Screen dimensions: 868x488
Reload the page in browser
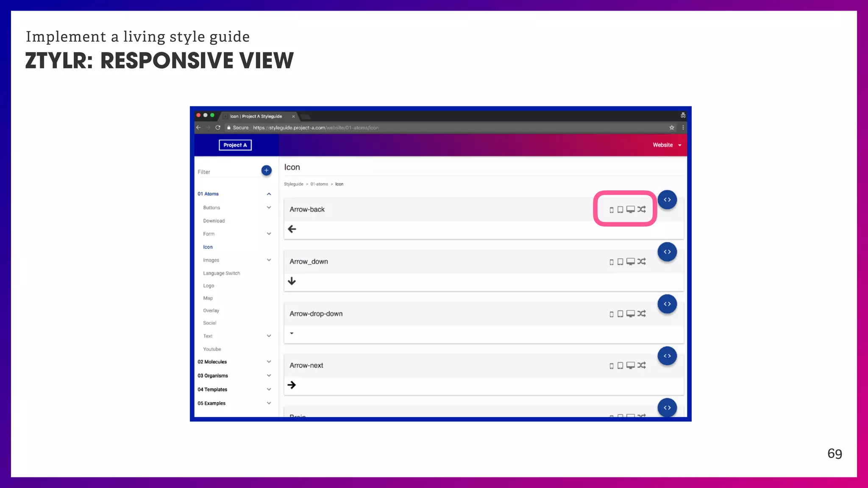(x=218, y=128)
